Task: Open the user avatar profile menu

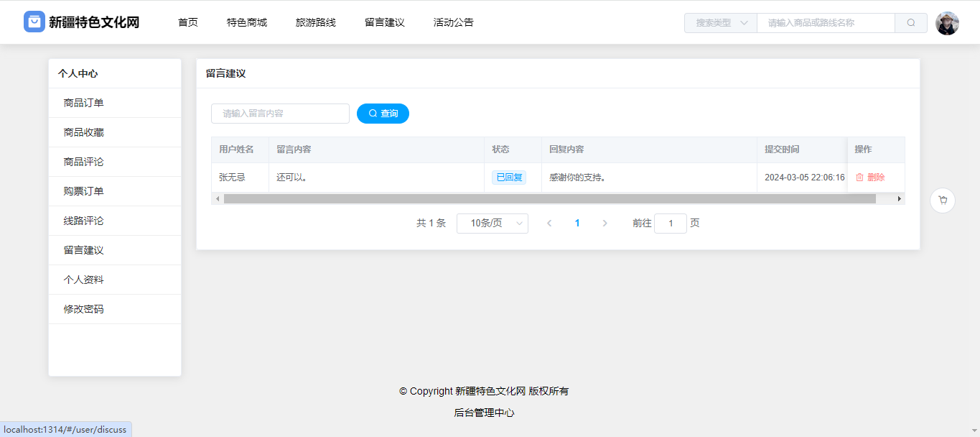Action: click(x=947, y=23)
